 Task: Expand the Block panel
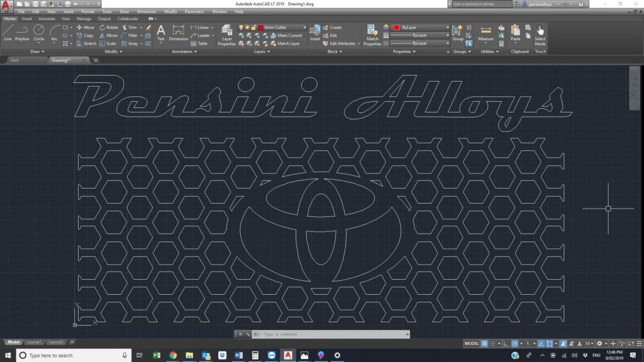coord(335,52)
